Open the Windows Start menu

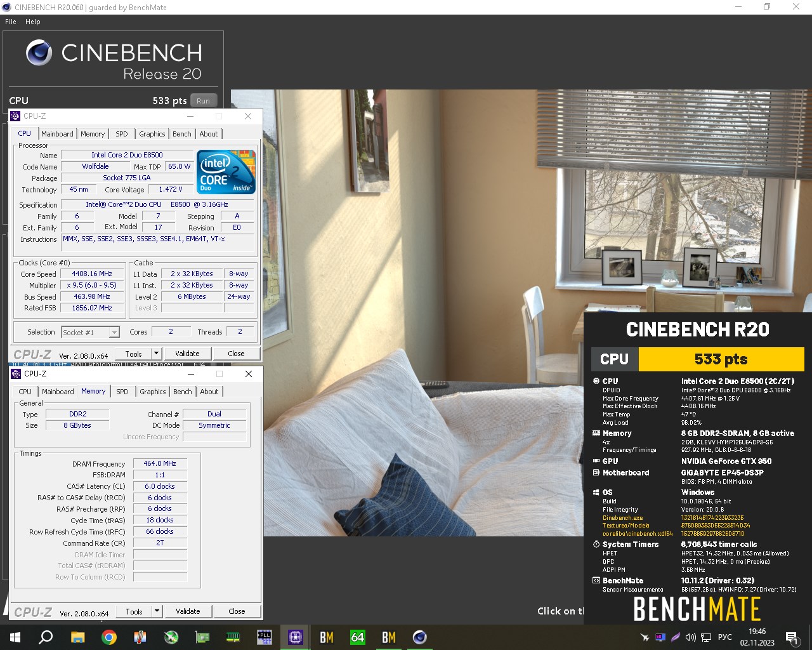(15, 637)
